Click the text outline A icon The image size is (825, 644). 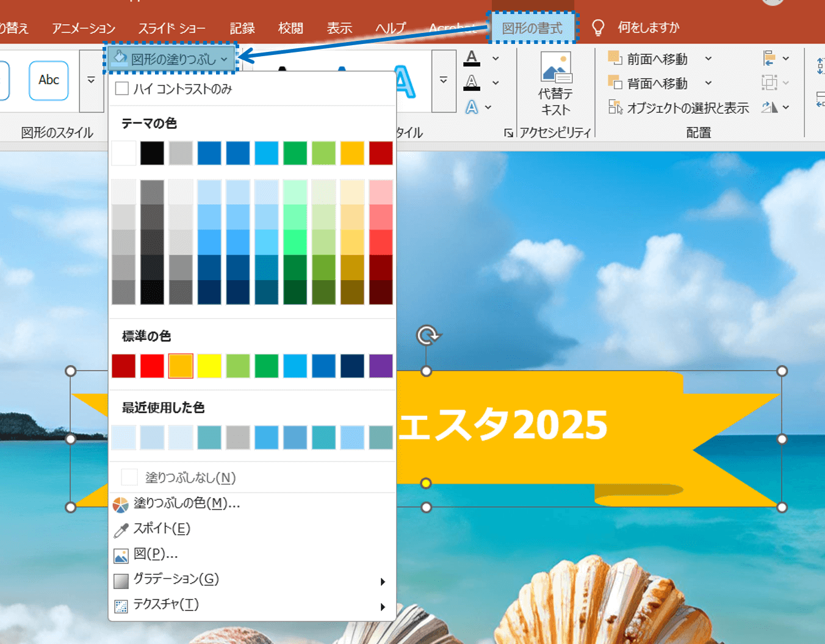pos(472,82)
